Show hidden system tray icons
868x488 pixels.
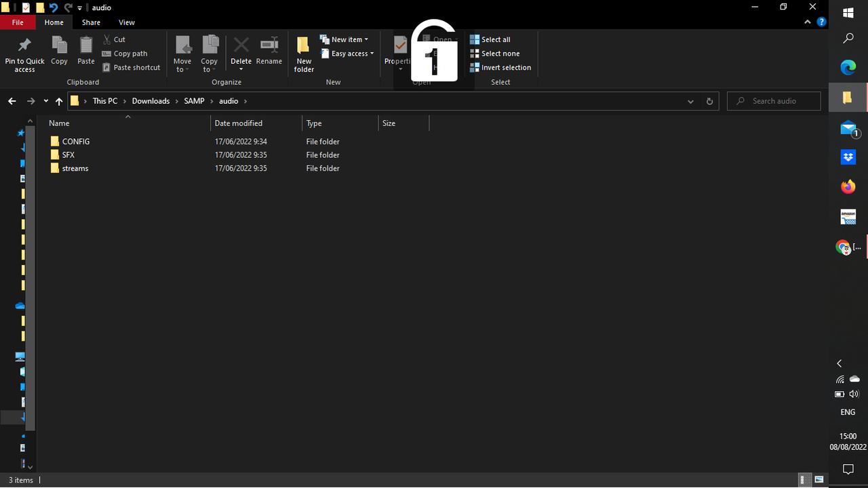pos(840,364)
